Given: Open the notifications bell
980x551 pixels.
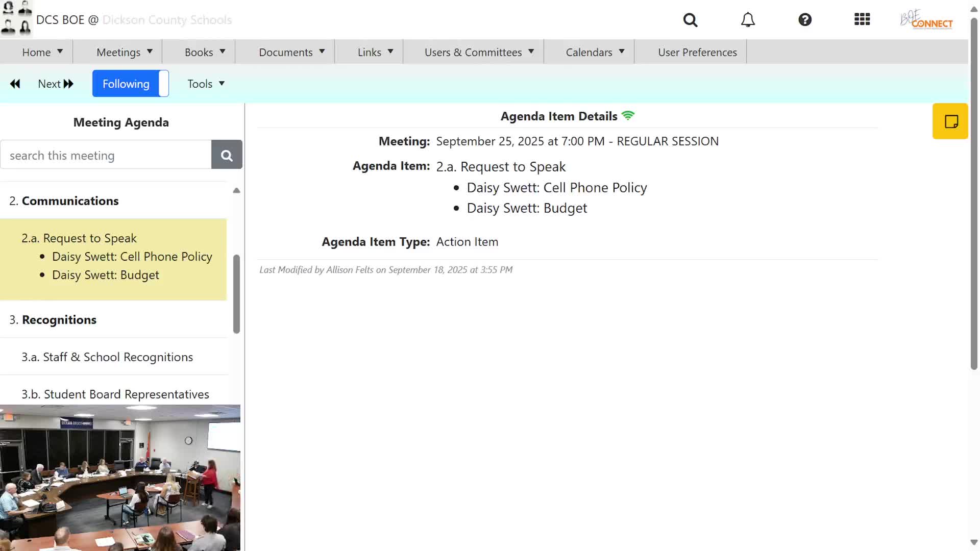Looking at the screenshot, I should point(748,20).
